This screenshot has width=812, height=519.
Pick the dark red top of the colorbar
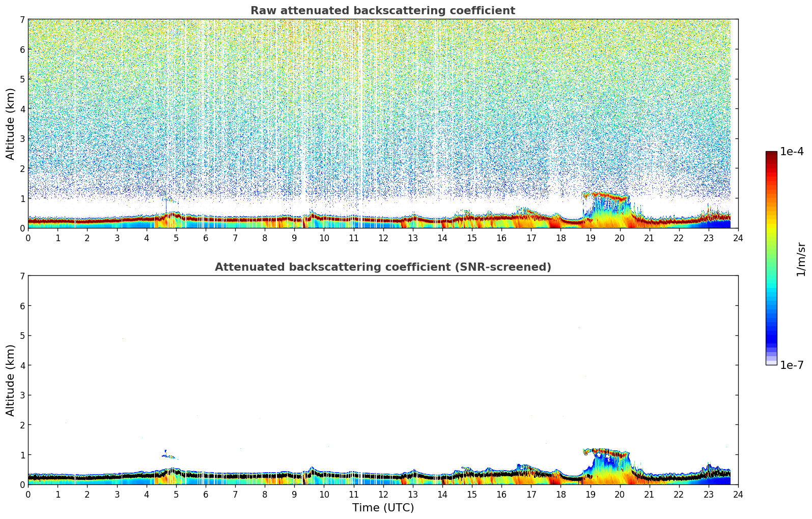[x=771, y=155]
